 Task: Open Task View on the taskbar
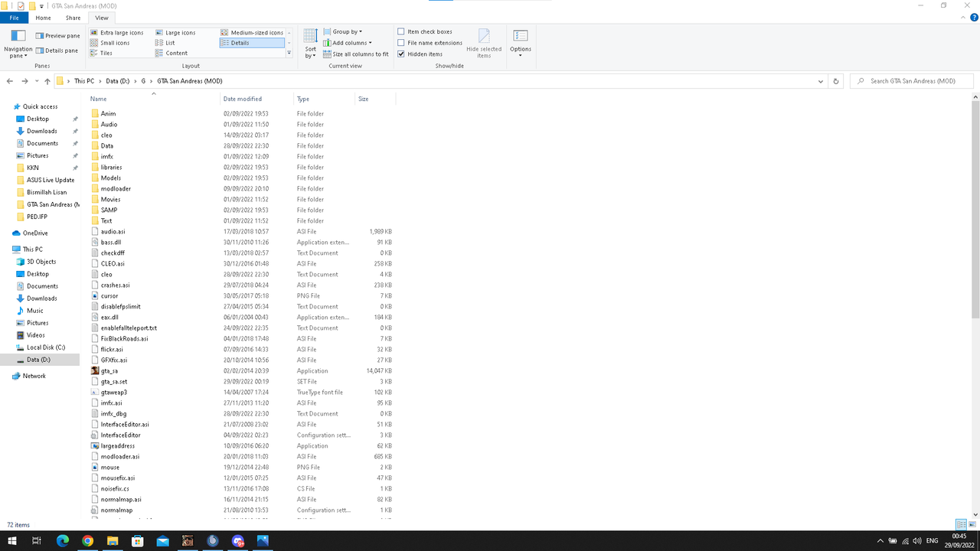[37, 540]
